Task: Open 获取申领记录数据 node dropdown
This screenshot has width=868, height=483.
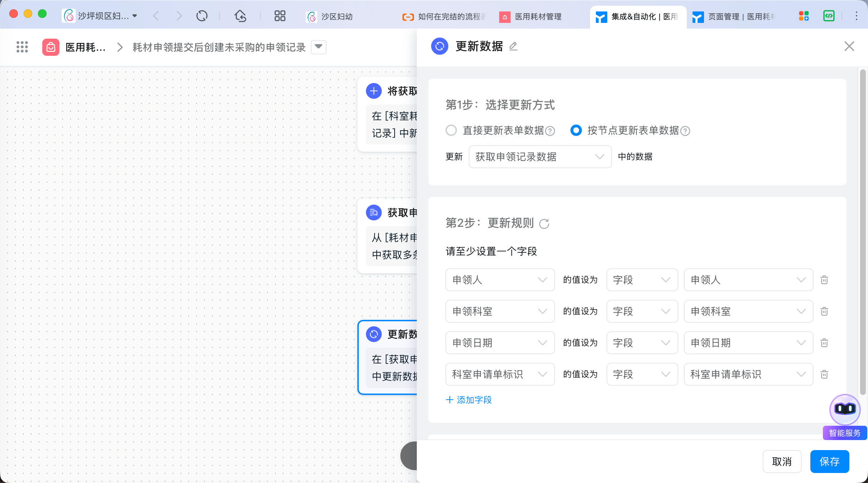Action: (x=540, y=157)
